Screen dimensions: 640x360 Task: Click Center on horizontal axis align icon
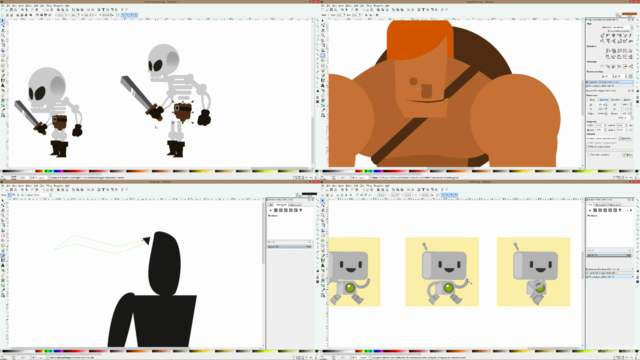[x=613, y=41]
